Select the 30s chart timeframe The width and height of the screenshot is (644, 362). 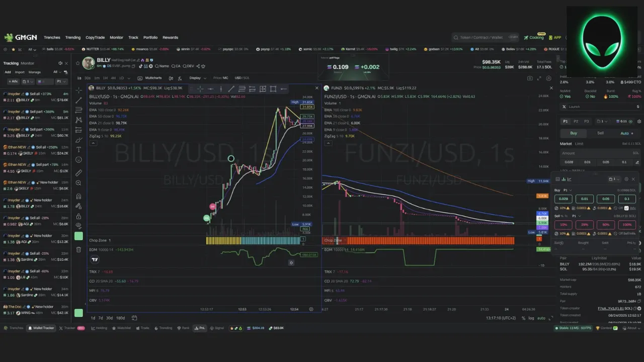point(88,78)
